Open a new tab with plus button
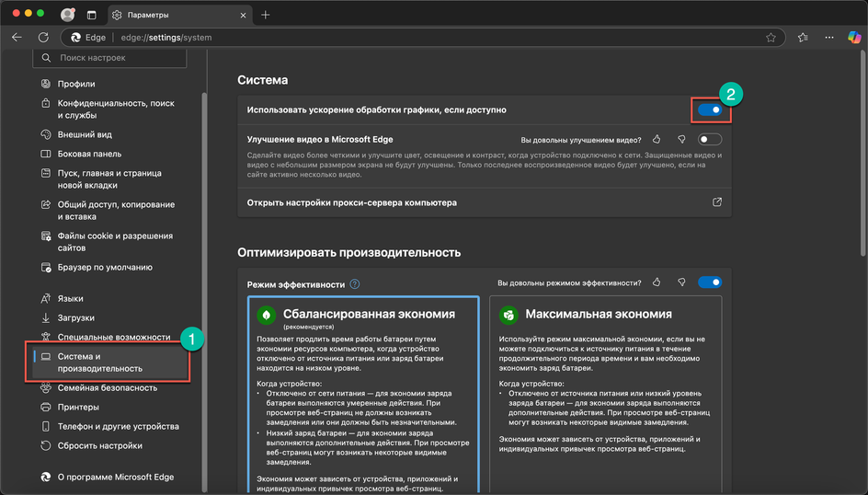 pos(265,15)
